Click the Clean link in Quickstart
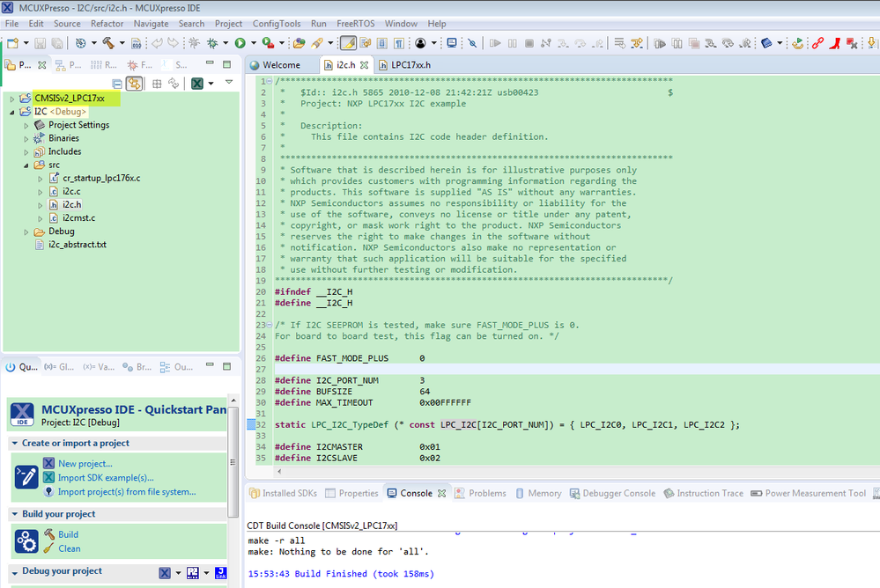This screenshot has width=880, height=588. coord(69,548)
